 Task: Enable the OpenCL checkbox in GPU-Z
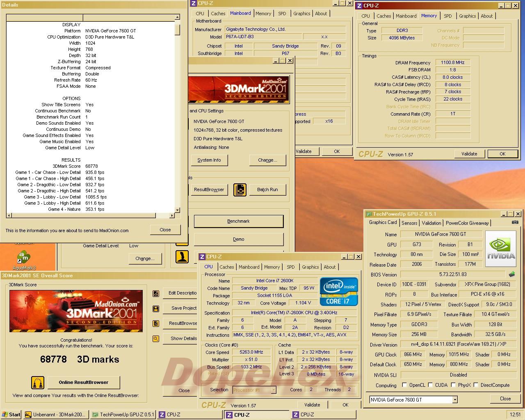[x=404, y=385]
